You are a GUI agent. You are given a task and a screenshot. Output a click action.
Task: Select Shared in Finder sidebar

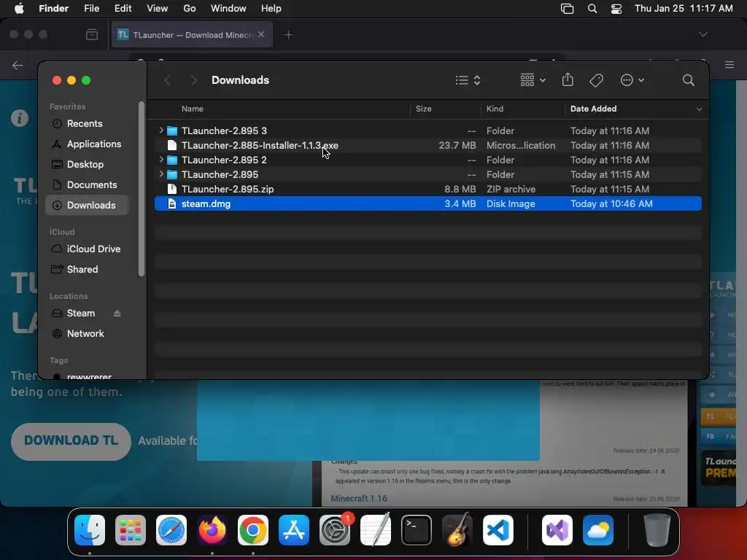coord(88,270)
